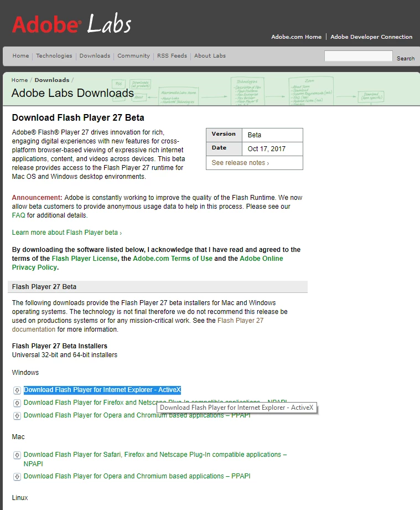This screenshot has height=510, width=420.
Task: Click the 'Download Flash Player 27 Beta' heading
Action: 78,118
